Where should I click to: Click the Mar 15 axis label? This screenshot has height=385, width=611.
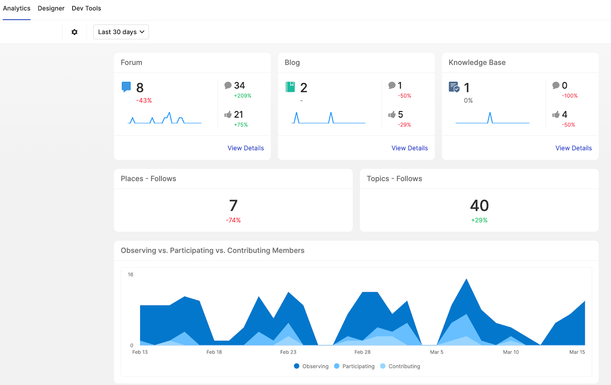click(x=577, y=352)
